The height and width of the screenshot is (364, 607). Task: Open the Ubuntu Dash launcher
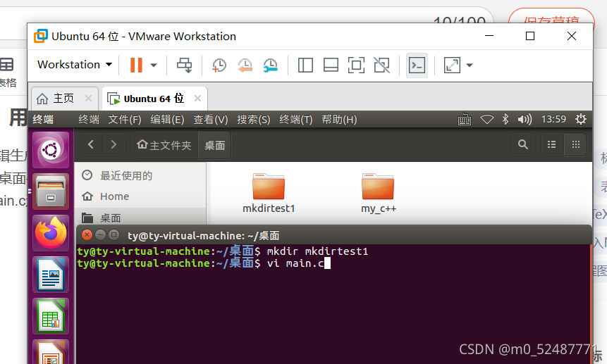(x=51, y=150)
